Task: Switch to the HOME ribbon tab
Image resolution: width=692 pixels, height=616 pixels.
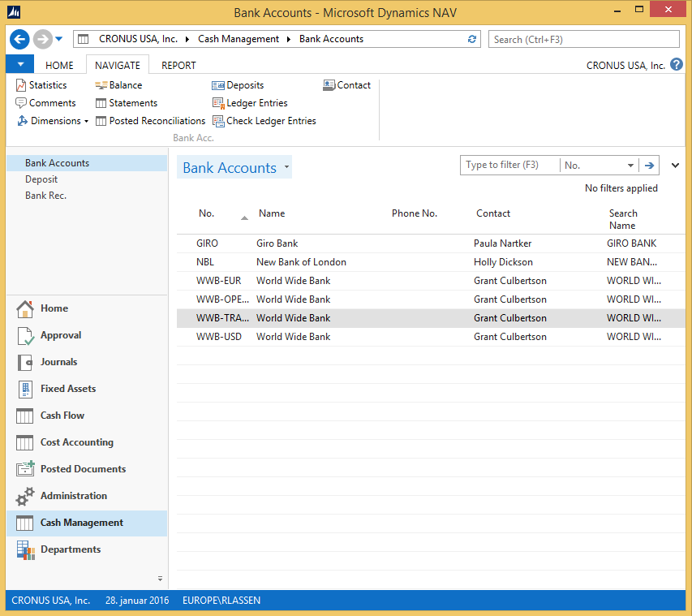Action: click(59, 66)
